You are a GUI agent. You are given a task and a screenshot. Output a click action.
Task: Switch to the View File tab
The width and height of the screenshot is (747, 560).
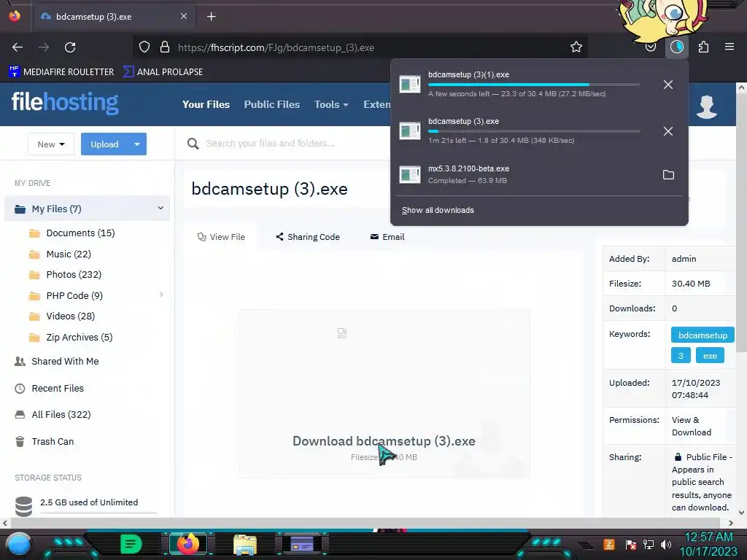tap(221, 237)
